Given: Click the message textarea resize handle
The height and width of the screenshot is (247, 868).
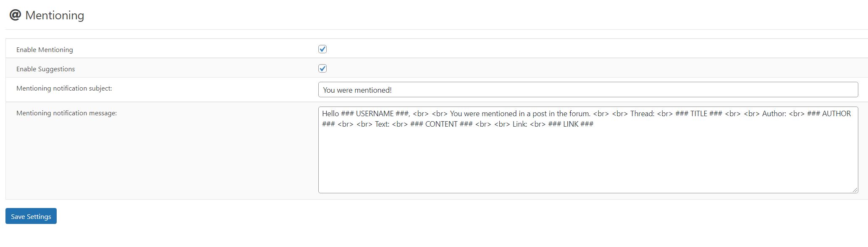Looking at the screenshot, I should [x=855, y=190].
